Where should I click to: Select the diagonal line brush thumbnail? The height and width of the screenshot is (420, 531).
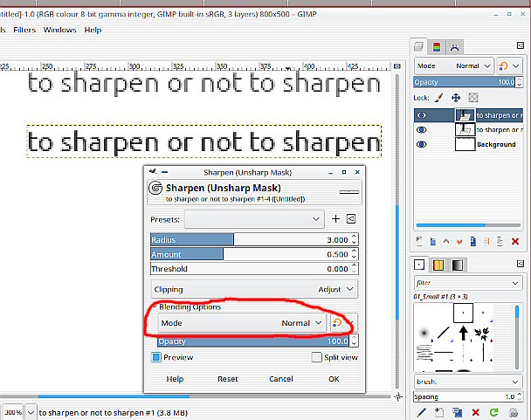click(444, 333)
